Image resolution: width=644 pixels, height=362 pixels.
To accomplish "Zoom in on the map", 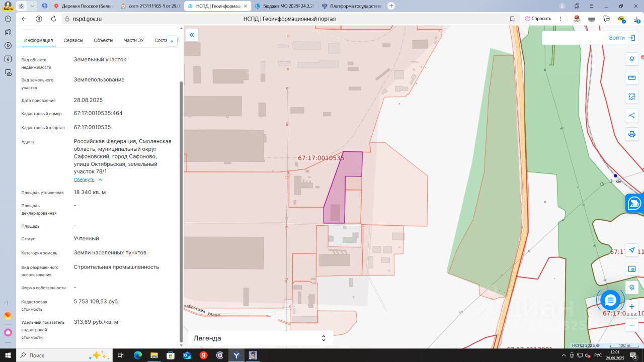I will (632, 306).
